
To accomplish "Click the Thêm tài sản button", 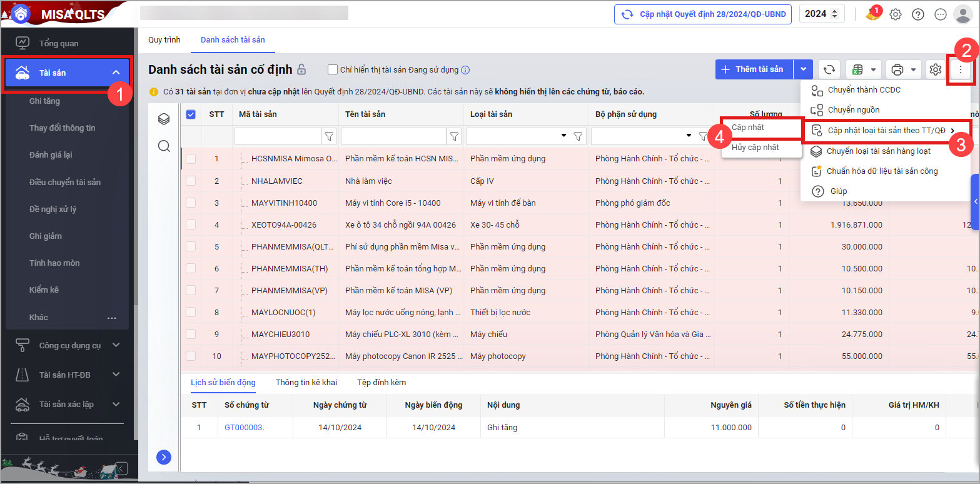I will pos(754,69).
